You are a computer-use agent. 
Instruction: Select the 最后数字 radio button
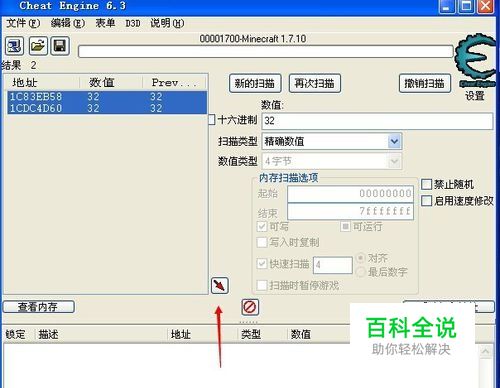[x=361, y=272]
